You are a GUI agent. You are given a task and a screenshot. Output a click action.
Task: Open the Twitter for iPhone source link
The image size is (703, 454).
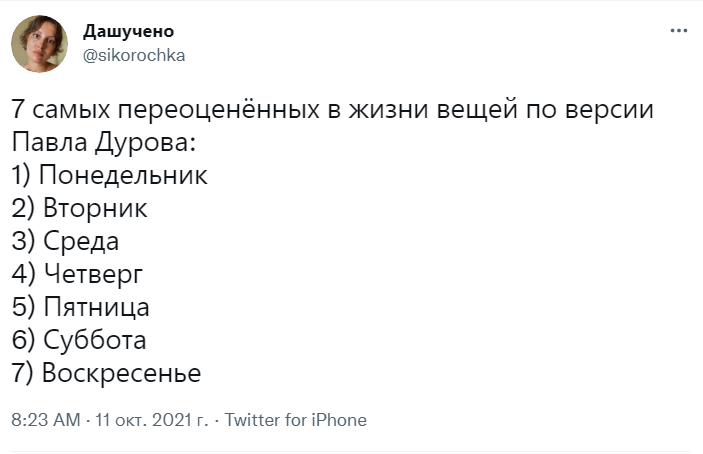pos(296,420)
